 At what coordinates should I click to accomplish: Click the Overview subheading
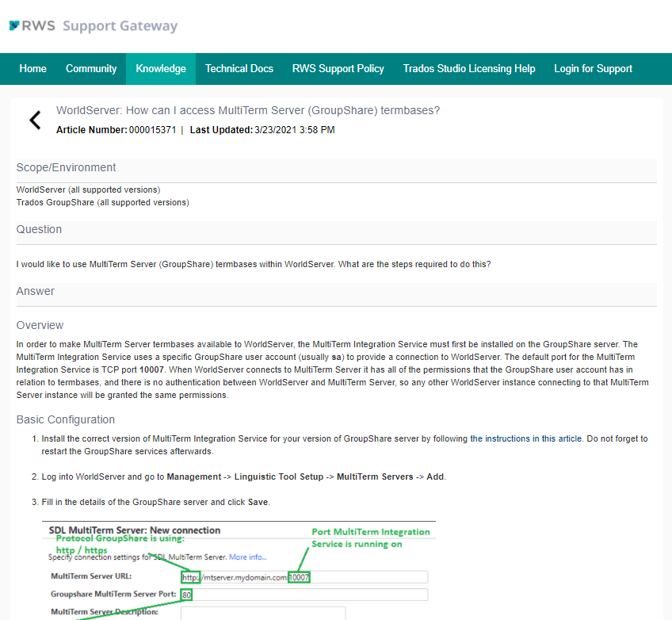click(40, 325)
